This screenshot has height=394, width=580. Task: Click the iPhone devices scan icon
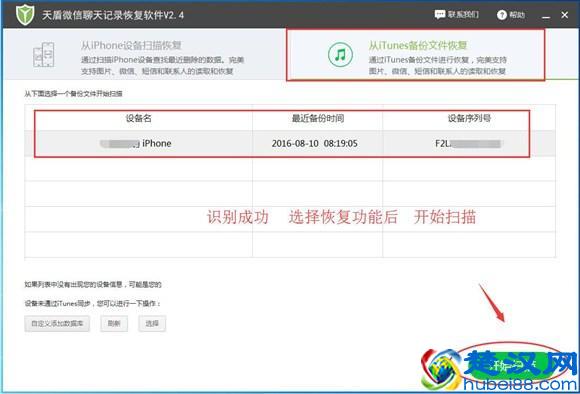(44, 55)
